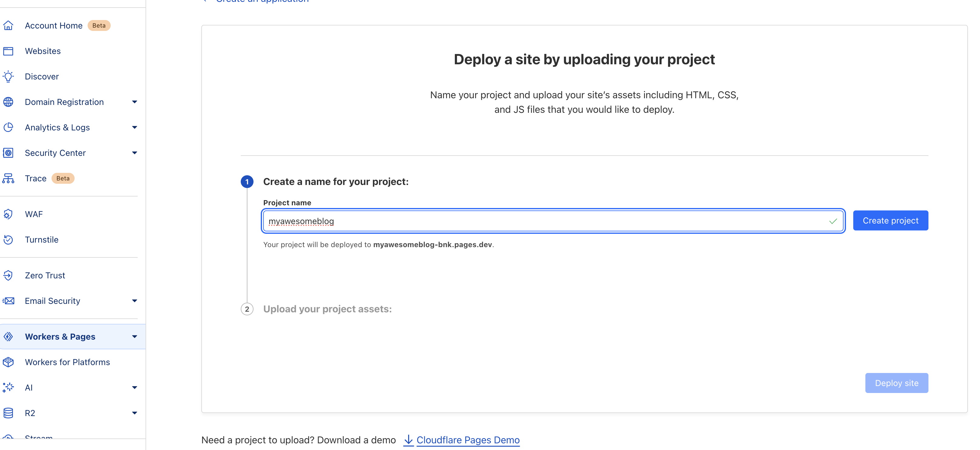Click the Websites icon
Screen dimensions: 980x450
(x=9, y=51)
